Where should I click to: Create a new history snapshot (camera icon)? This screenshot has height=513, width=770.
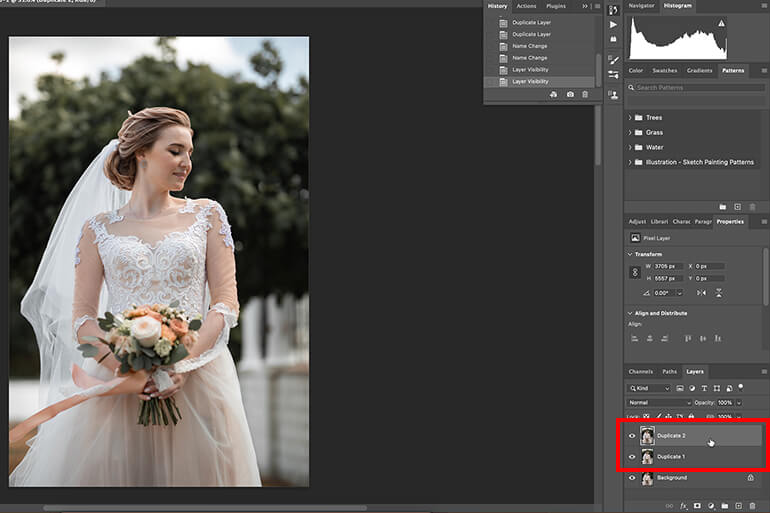pos(570,94)
